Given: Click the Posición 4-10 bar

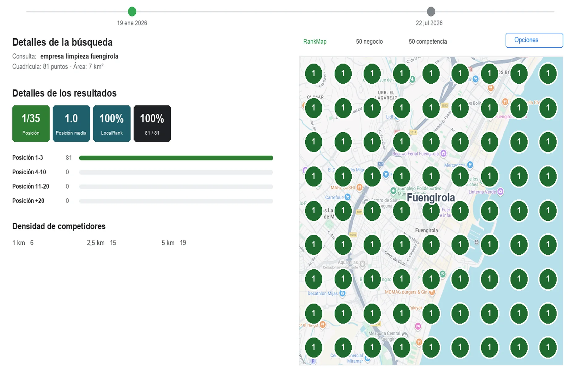Looking at the screenshot, I should [176, 172].
